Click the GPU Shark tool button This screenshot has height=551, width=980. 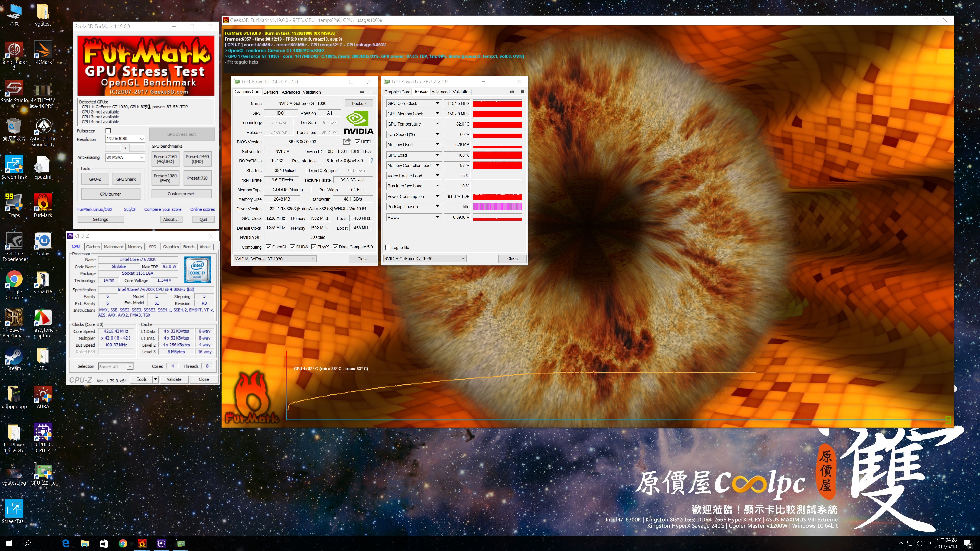pos(126,179)
